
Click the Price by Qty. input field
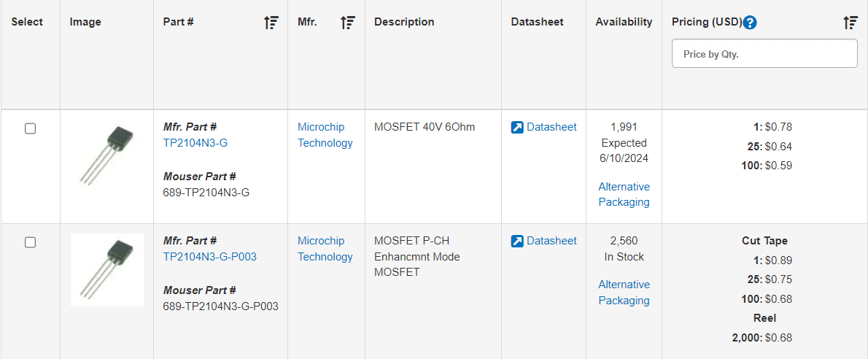pos(764,54)
